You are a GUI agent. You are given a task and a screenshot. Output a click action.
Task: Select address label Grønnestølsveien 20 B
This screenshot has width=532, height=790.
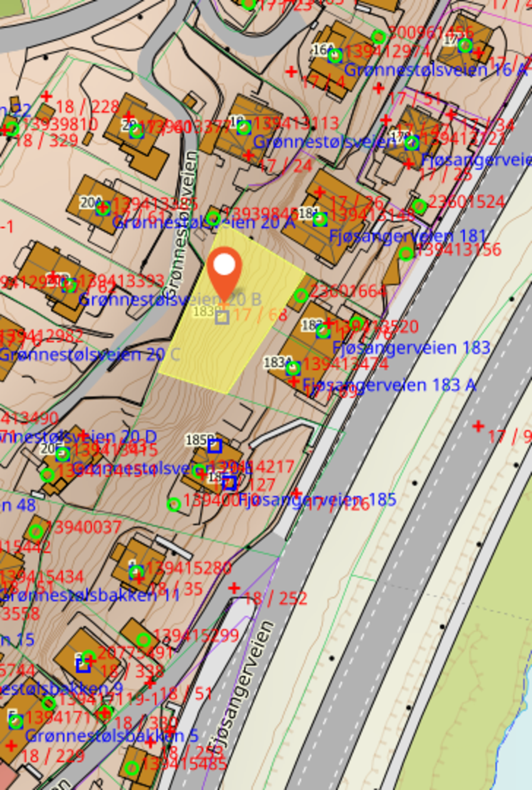[x=170, y=300]
